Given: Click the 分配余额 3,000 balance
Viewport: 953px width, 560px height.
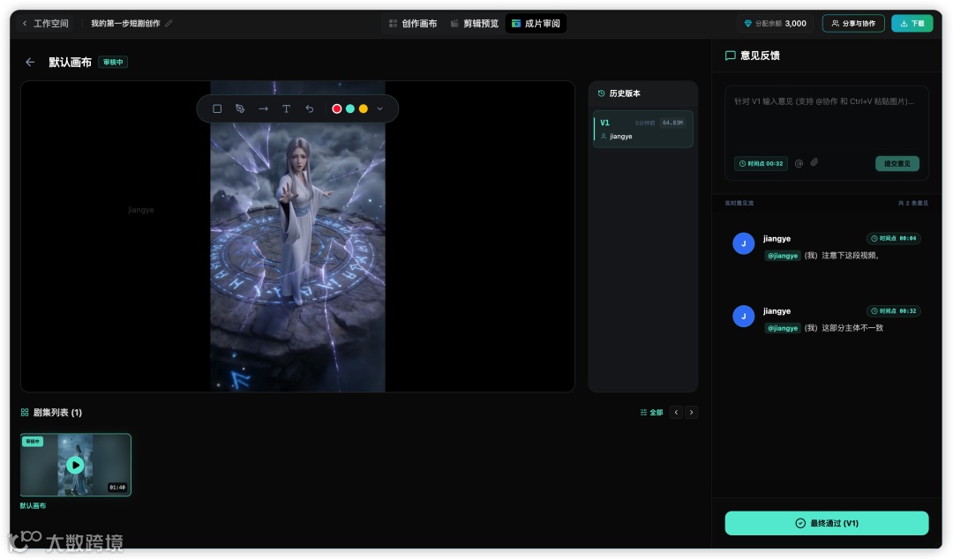Looking at the screenshot, I should point(776,23).
